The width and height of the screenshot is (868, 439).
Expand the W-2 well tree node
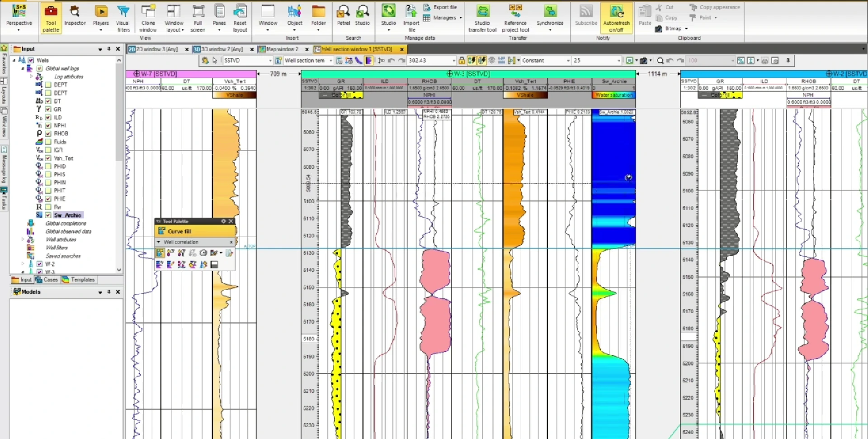point(23,264)
